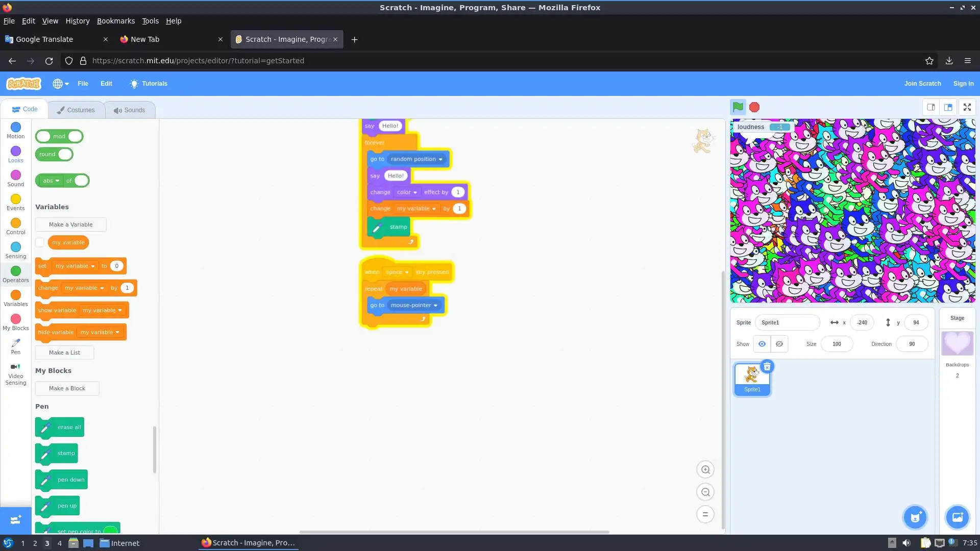Zoom in on the code workspace

click(705, 470)
